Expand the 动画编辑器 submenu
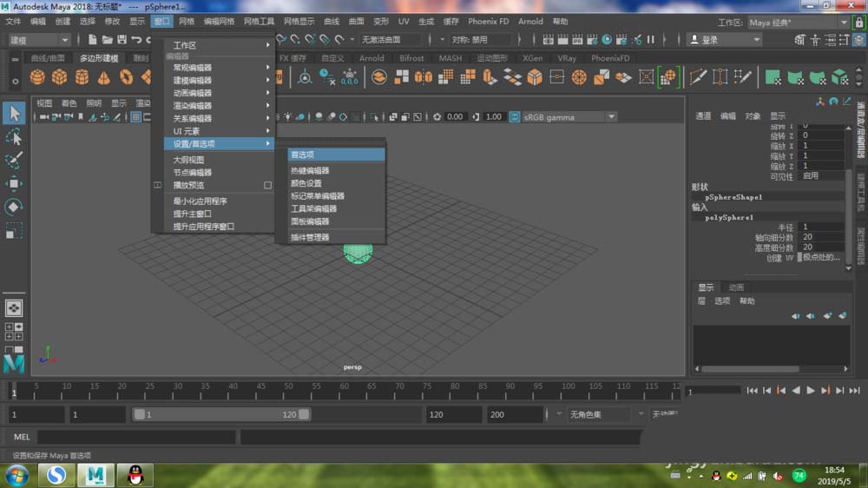868x488 pixels. 220,93
